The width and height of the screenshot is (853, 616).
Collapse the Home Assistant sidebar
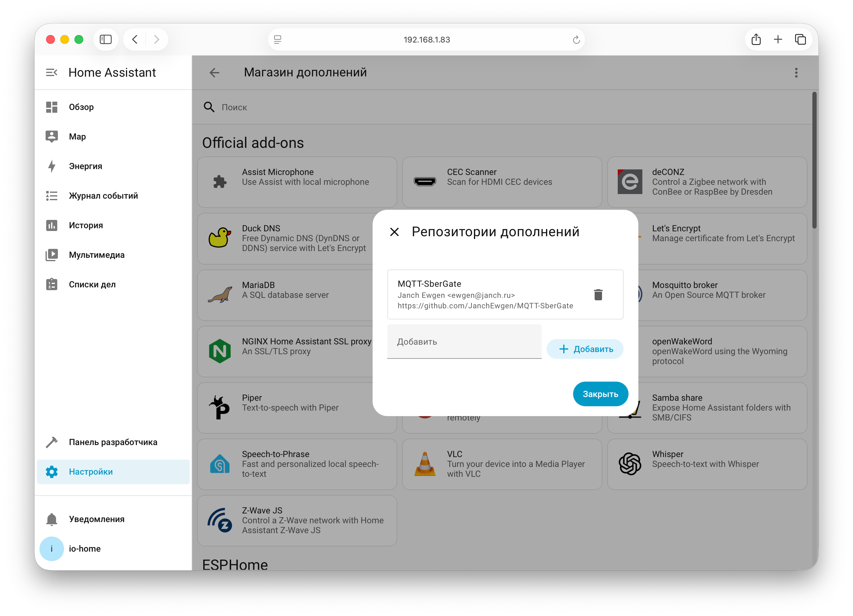(51, 72)
